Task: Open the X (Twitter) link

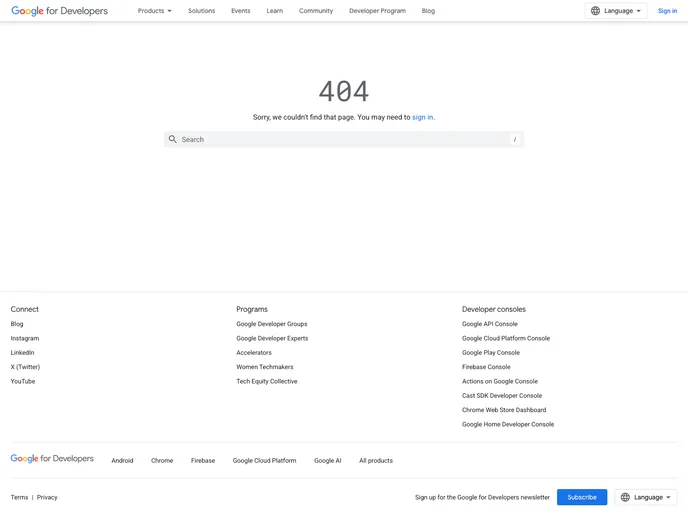Action: (x=25, y=367)
